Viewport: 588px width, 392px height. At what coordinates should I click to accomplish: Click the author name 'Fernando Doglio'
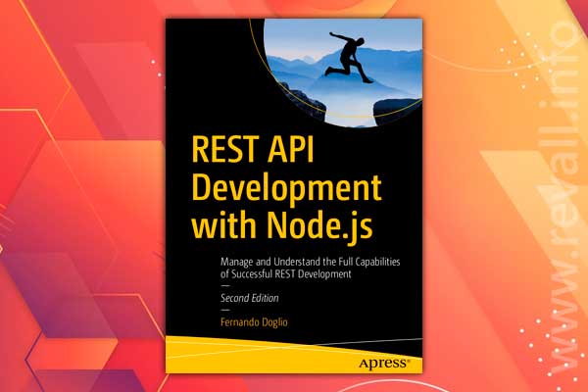tap(254, 322)
